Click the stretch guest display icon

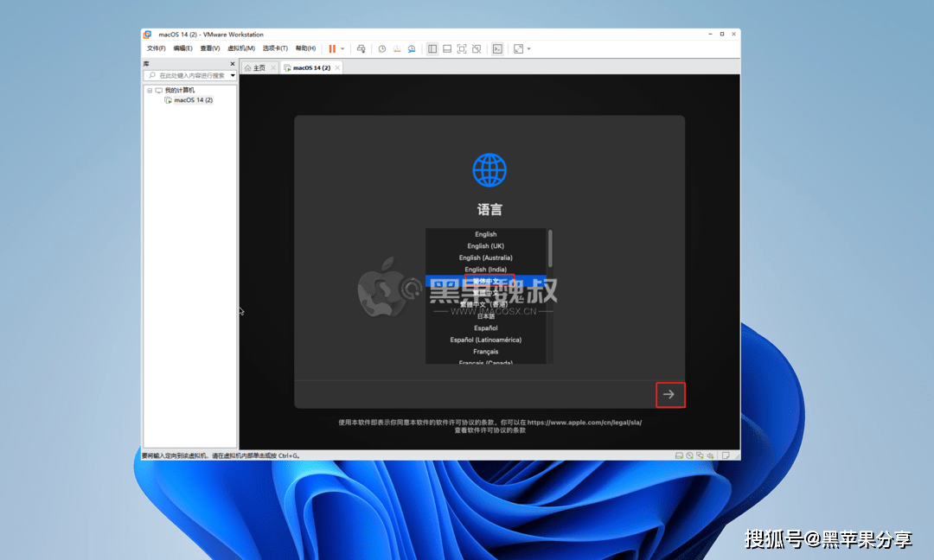click(x=518, y=48)
